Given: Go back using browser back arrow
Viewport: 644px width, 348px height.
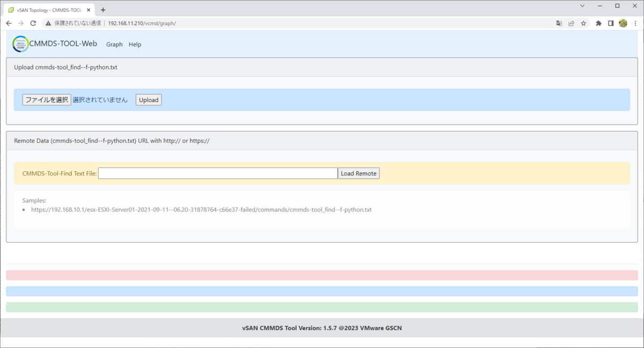Looking at the screenshot, I should (x=9, y=23).
